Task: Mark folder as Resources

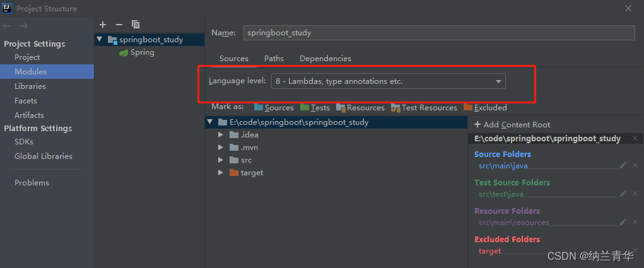Action: point(360,108)
